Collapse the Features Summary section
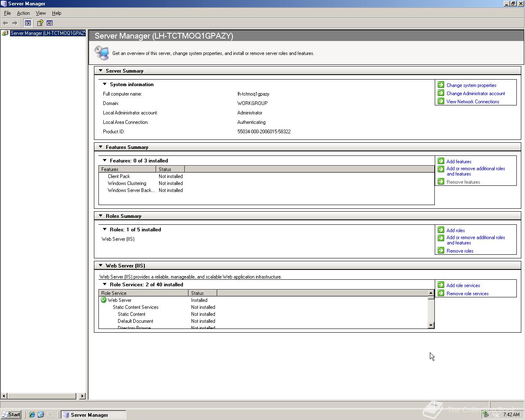525x420 pixels. [x=100, y=147]
